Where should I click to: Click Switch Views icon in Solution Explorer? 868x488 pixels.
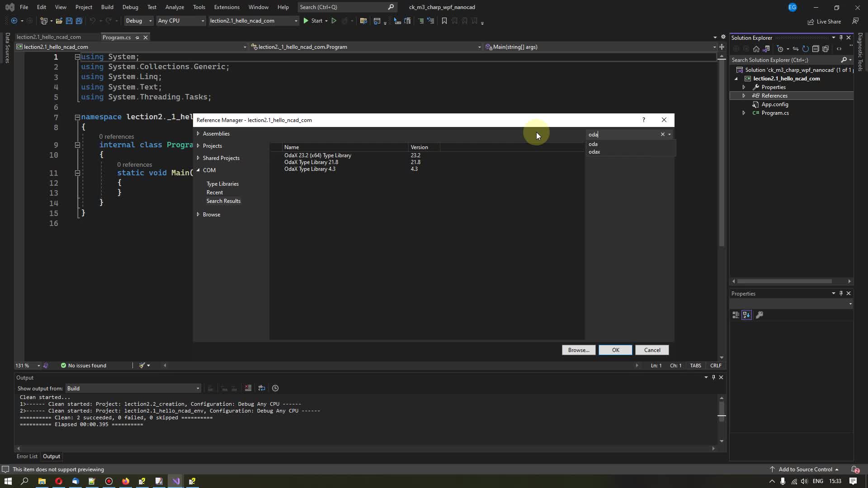(766, 49)
